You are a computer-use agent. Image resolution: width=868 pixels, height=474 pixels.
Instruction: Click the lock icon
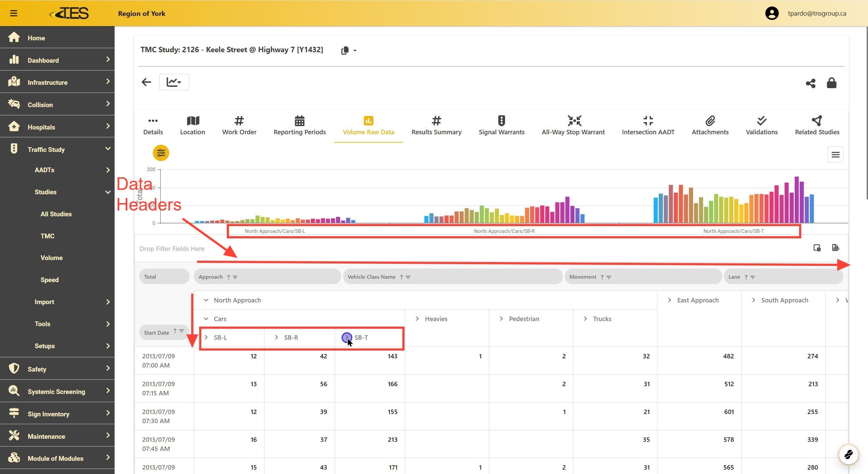tap(831, 83)
